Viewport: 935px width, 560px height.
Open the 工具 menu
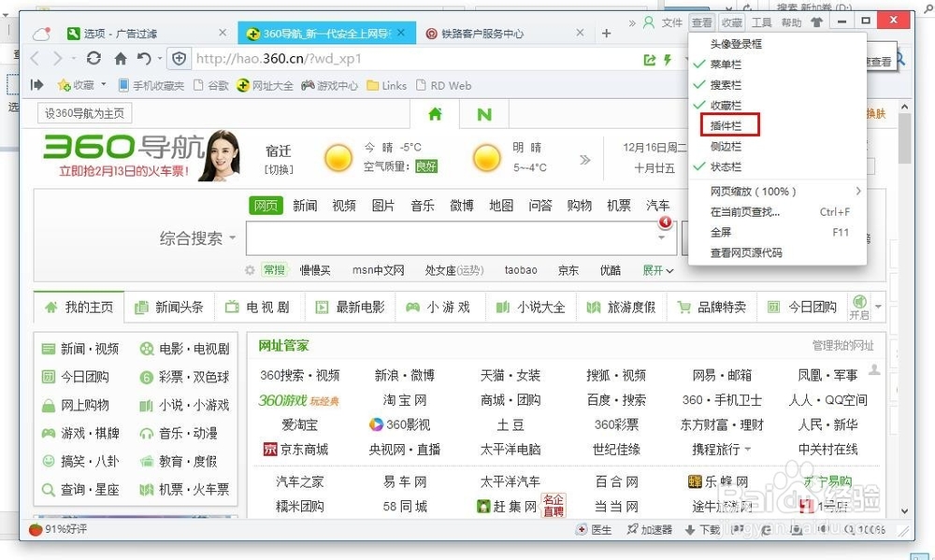coord(761,22)
